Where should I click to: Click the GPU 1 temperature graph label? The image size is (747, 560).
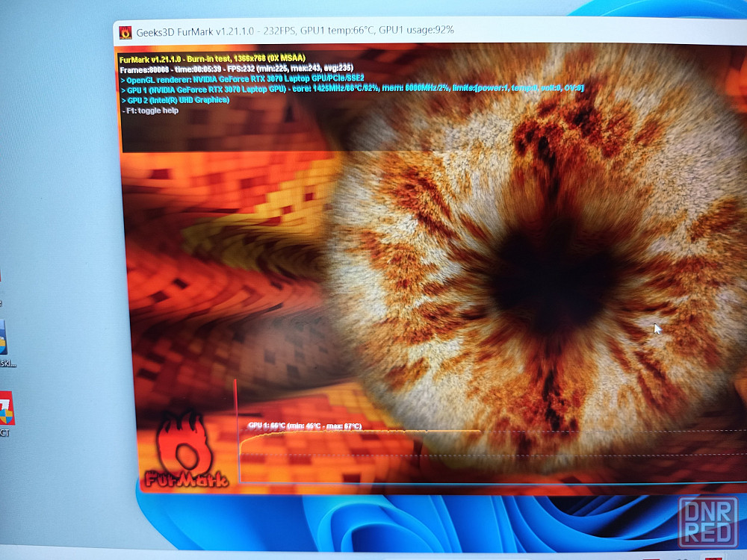305,426
